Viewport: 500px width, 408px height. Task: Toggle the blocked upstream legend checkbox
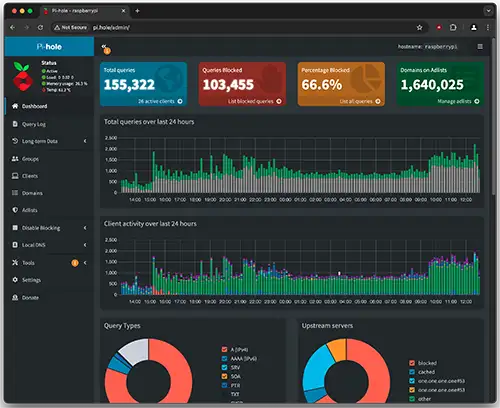[412, 363]
